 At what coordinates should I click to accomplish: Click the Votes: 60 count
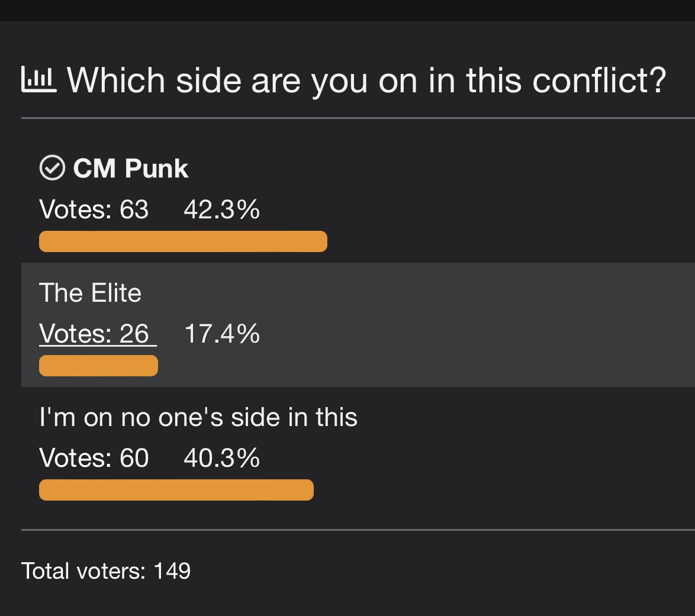94,459
